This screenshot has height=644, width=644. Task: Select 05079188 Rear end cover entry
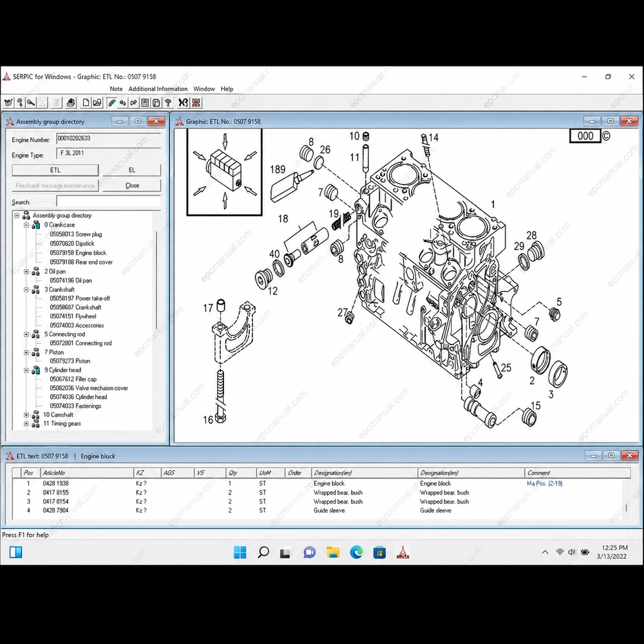click(81, 262)
